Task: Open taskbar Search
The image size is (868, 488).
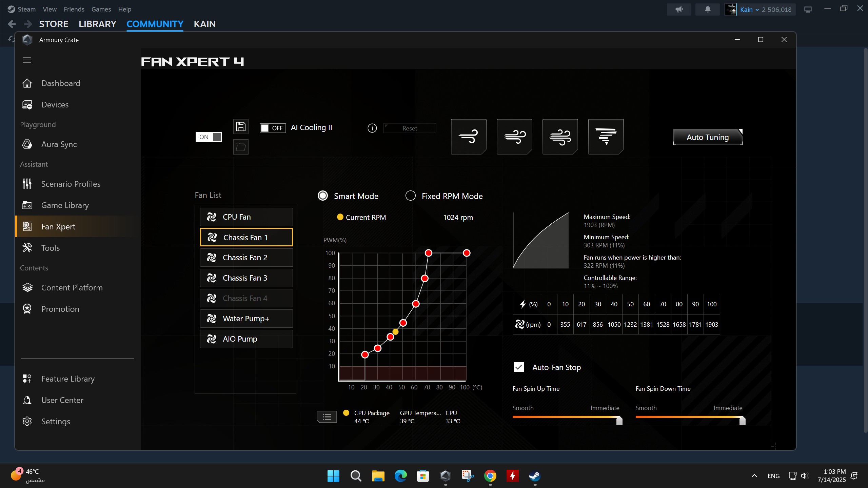Action: (356, 476)
